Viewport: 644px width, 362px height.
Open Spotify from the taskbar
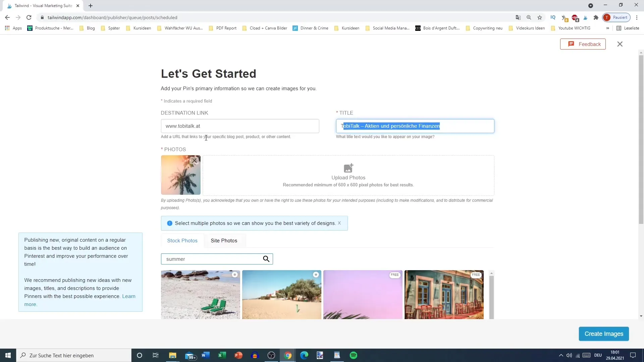point(354,355)
